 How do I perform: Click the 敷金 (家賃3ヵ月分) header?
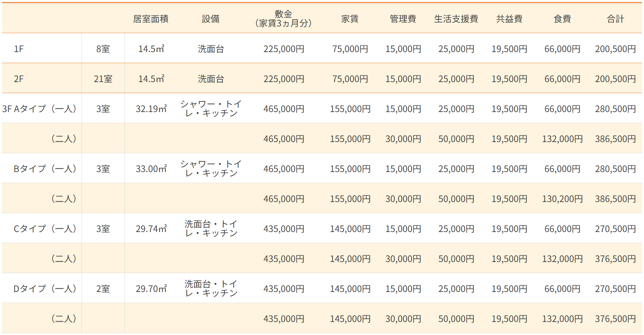point(283,19)
